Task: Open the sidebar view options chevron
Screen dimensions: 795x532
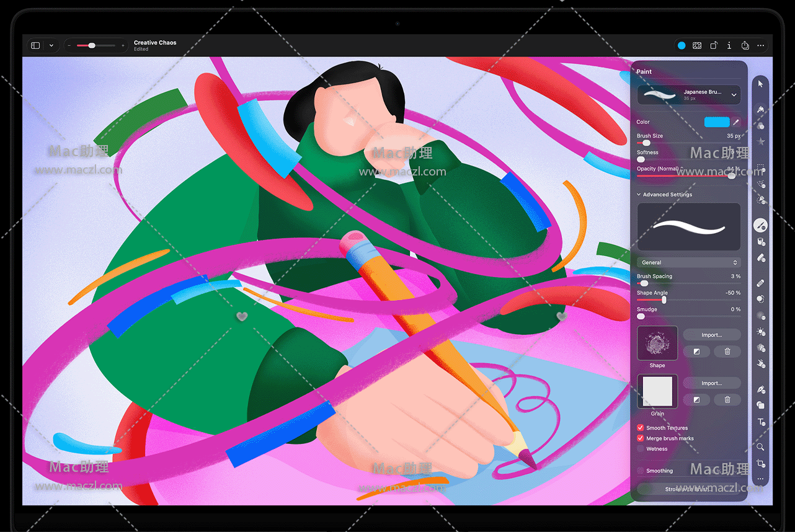Action: (x=51, y=45)
